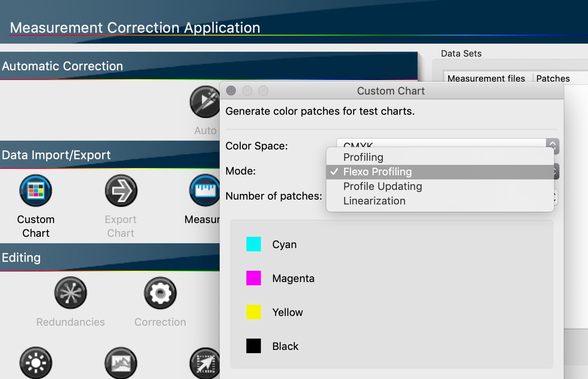Click the "Mode:" label
Screen dimensions: 588x379
tap(240, 171)
